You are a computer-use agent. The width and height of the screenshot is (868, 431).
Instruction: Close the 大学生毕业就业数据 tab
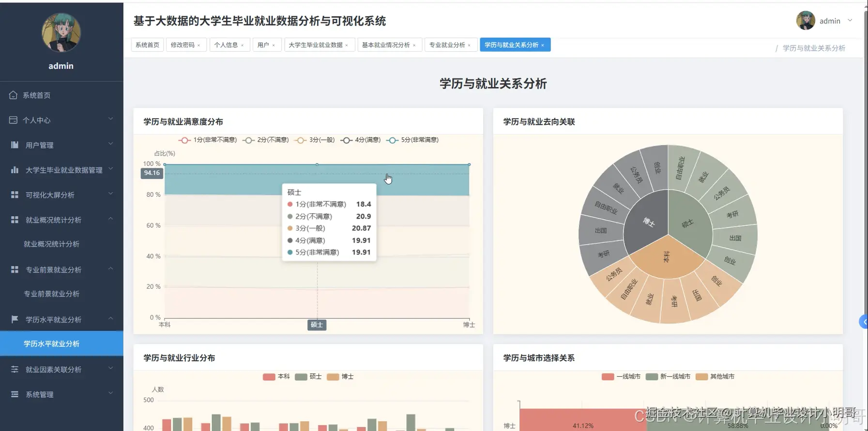click(347, 45)
